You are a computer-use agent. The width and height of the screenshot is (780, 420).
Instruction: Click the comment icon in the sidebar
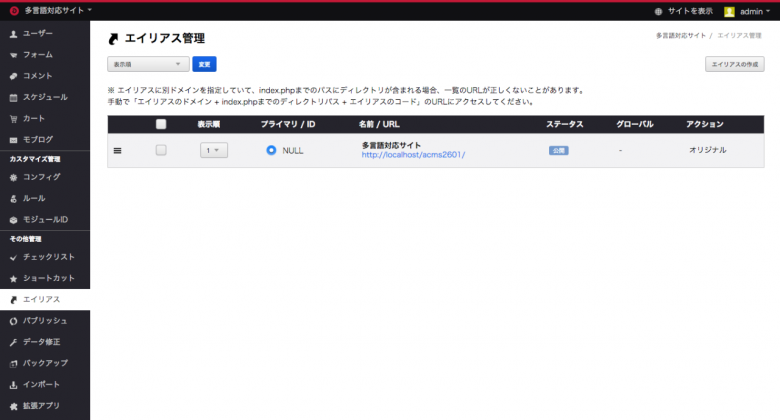[x=14, y=76]
